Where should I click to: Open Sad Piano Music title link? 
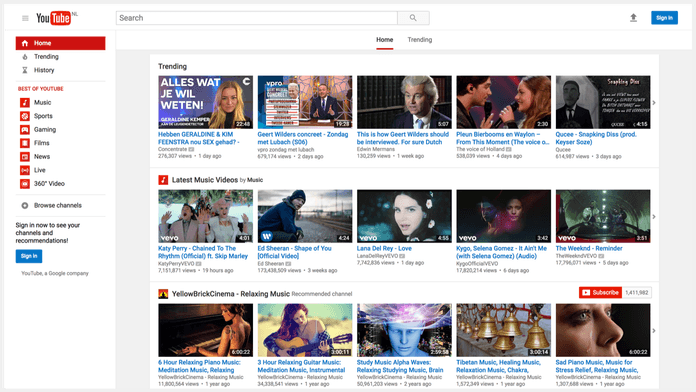[x=597, y=366]
